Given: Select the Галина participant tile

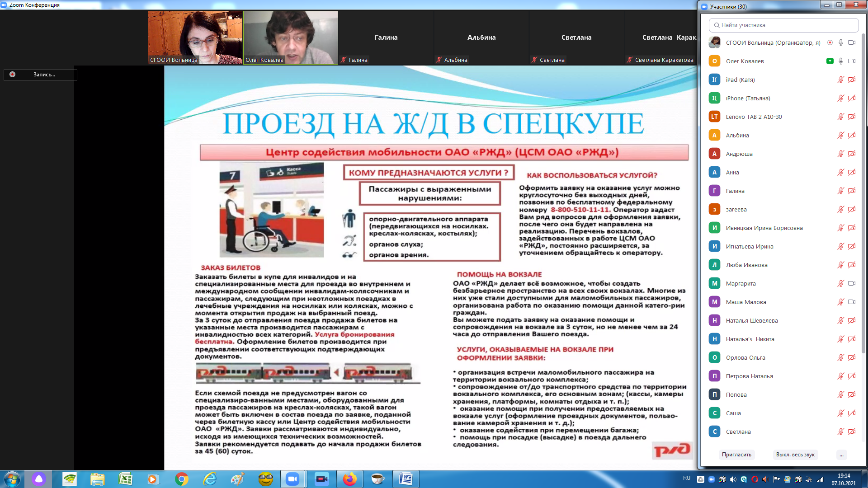Looking at the screenshot, I should [x=386, y=38].
